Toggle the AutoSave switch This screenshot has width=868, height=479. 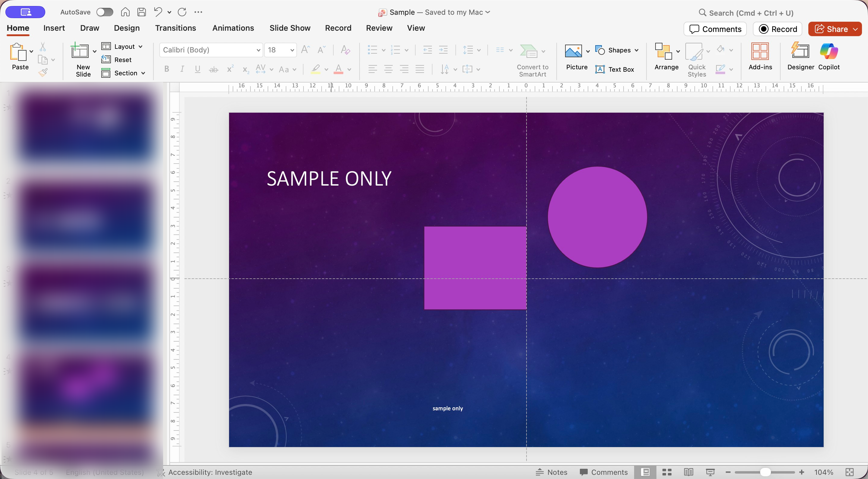(105, 12)
